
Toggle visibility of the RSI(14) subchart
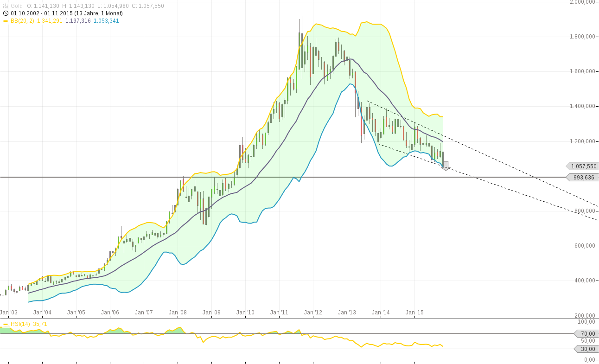21,324
